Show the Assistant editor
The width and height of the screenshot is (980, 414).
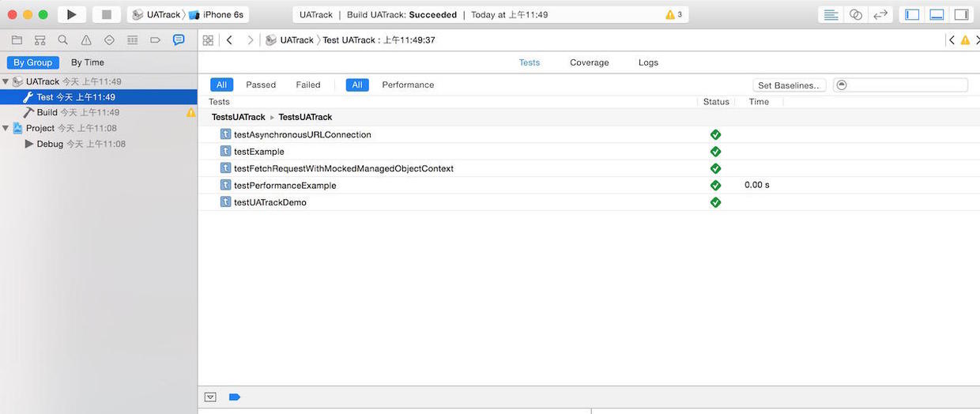pos(855,14)
